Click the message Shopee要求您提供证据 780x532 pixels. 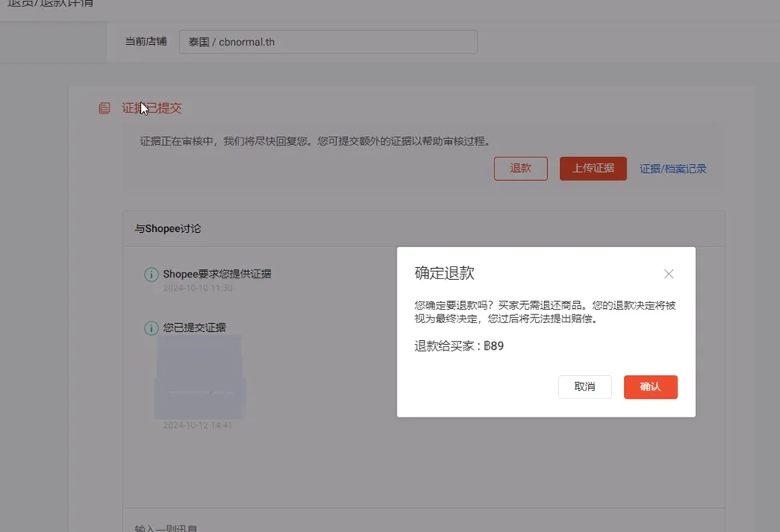click(217, 274)
